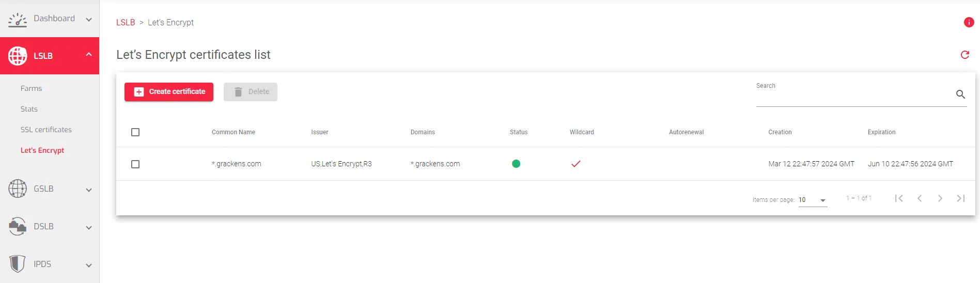Go to the previous page

click(x=920, y=198)
